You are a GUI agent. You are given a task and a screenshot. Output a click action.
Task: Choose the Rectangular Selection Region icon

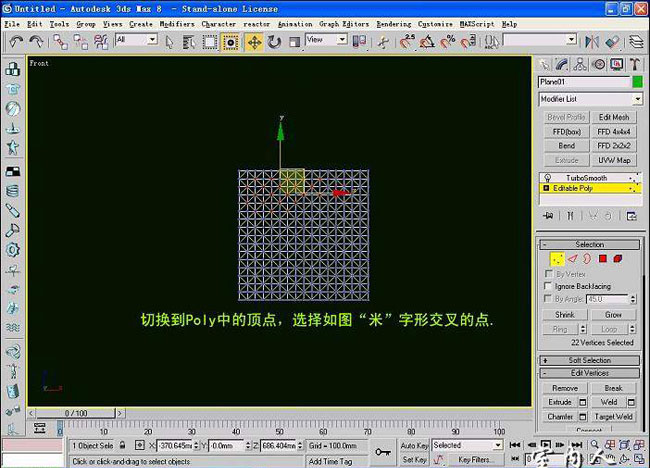click(210, 42)
